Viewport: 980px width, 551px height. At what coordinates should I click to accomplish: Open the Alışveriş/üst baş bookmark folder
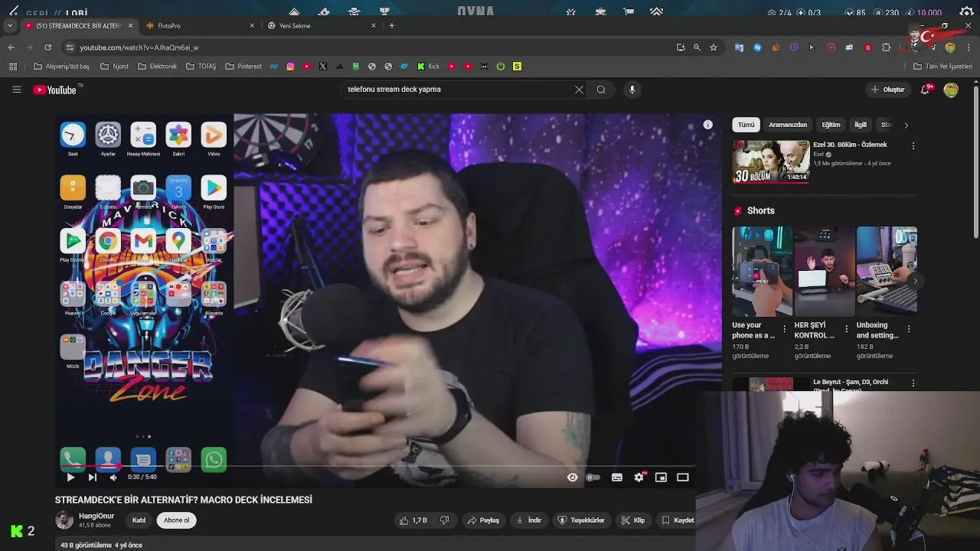62,67
